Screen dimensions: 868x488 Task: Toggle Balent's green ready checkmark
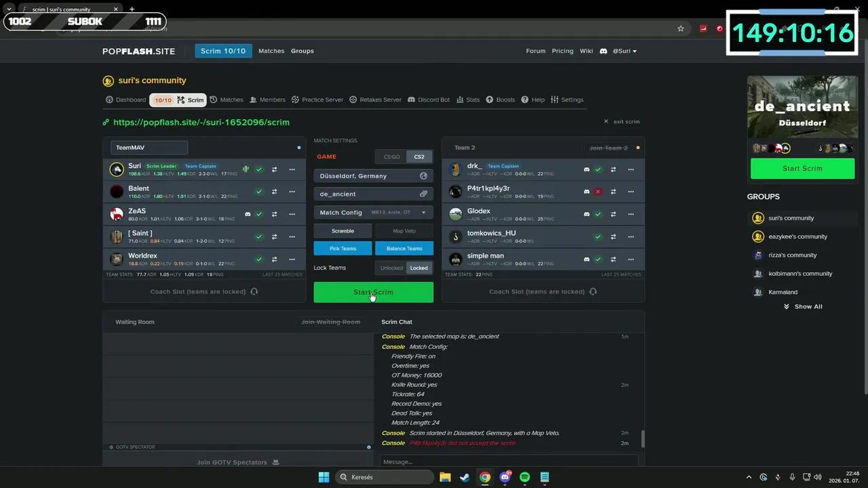(259, 192)
